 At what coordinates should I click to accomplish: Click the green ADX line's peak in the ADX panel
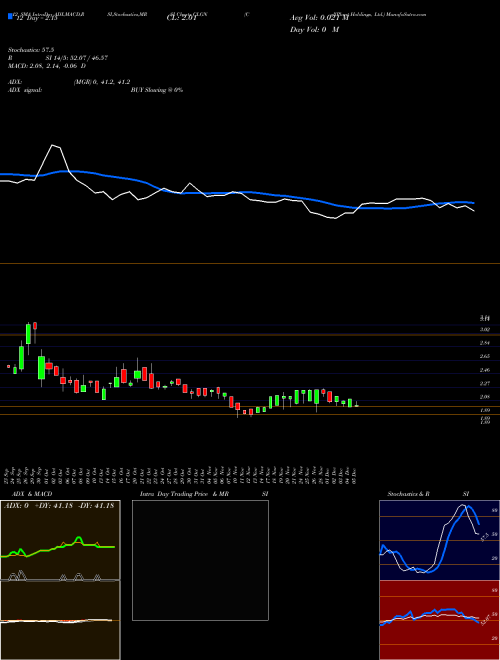78,538
